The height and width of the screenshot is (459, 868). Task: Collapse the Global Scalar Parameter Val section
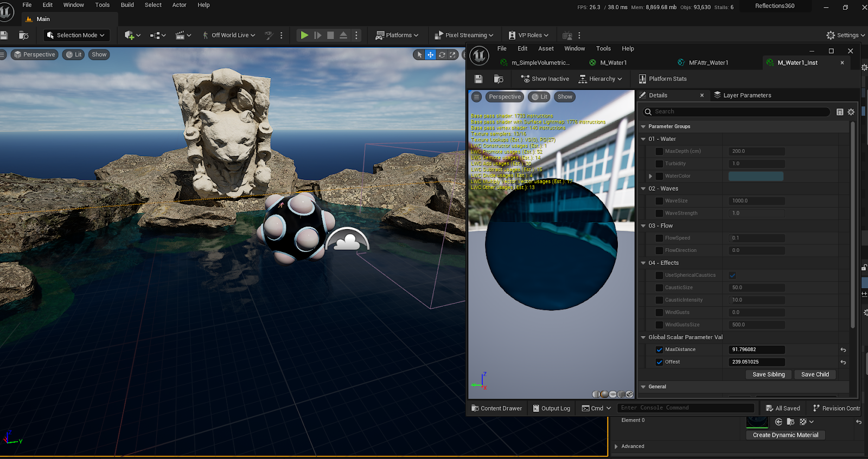point(643,337)
